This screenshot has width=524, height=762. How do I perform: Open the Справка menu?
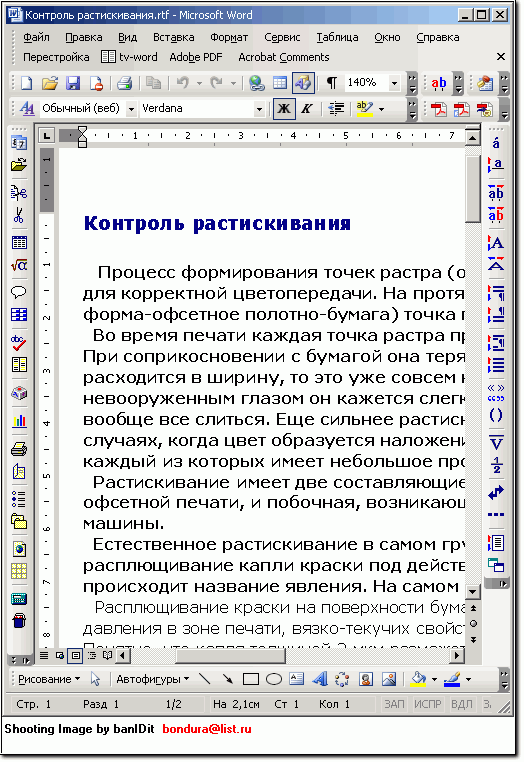coord(437,37)
